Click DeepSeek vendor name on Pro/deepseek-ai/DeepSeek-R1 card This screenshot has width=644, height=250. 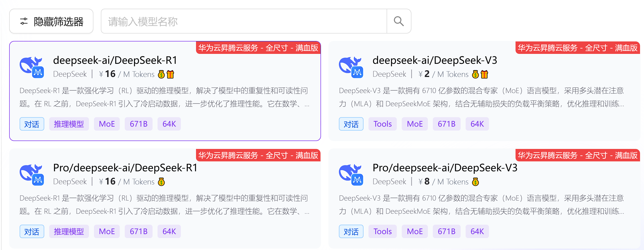[x=70, y=181]
